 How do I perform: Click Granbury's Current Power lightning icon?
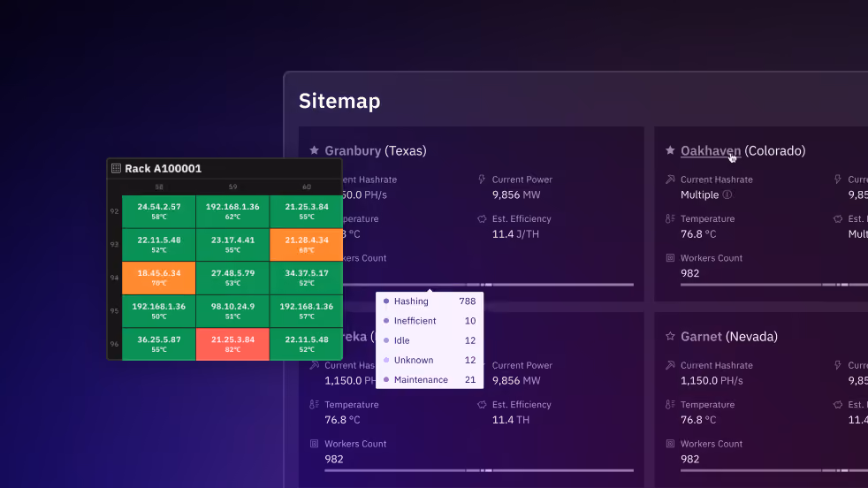click(482, 179)
